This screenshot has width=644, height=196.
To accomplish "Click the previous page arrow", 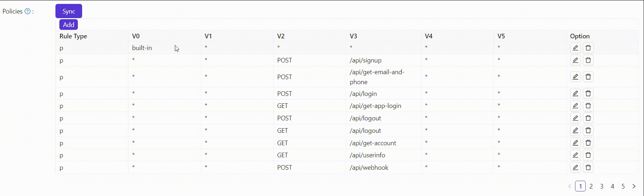I will (x=570, y=186).
